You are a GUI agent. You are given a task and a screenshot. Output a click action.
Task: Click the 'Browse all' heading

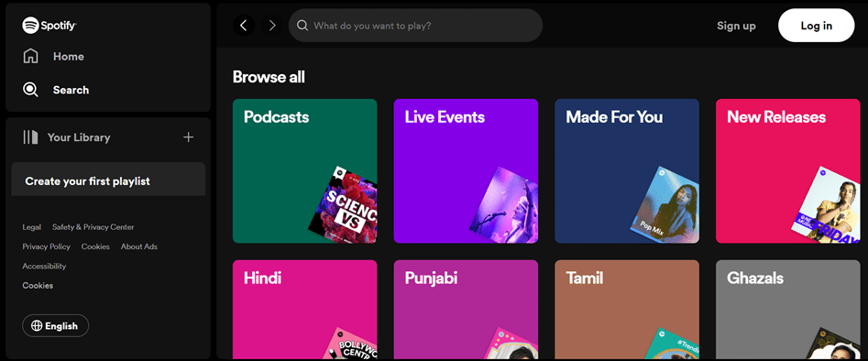(x=269, y=77)
